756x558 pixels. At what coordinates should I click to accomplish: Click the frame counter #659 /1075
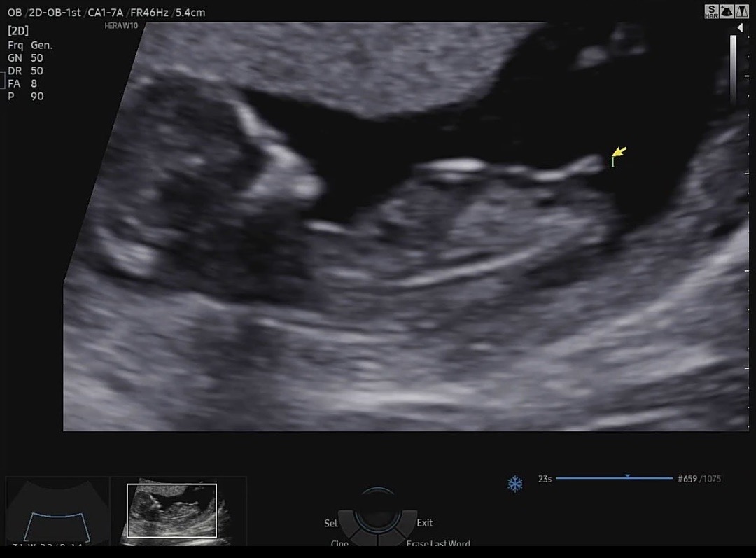click(x=699, y=479)
